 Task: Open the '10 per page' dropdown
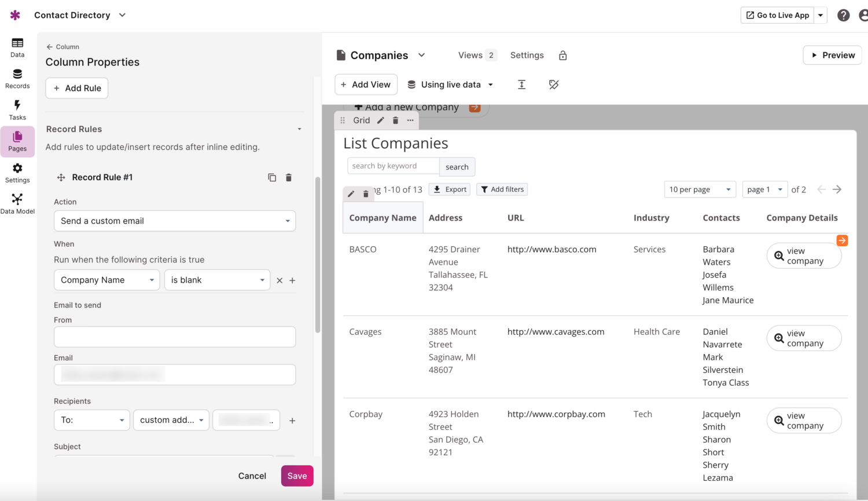click(700, 189)
